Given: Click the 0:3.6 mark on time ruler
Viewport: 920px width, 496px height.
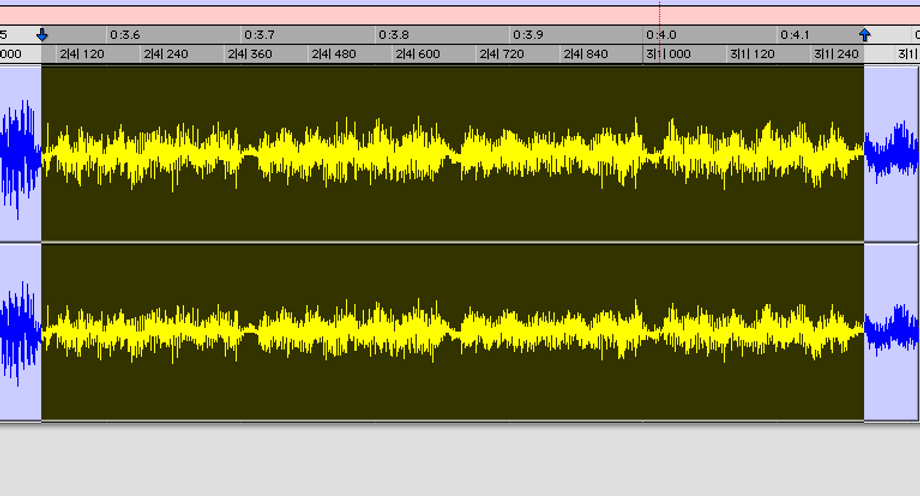Looking at the screenshot, I should [x=125, y=35].
